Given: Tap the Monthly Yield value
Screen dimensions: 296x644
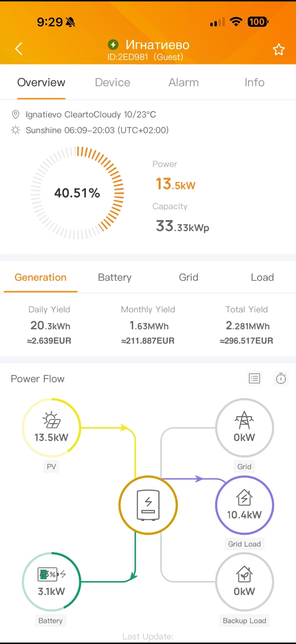Looking at the screenshot, I should click(148, 326).
